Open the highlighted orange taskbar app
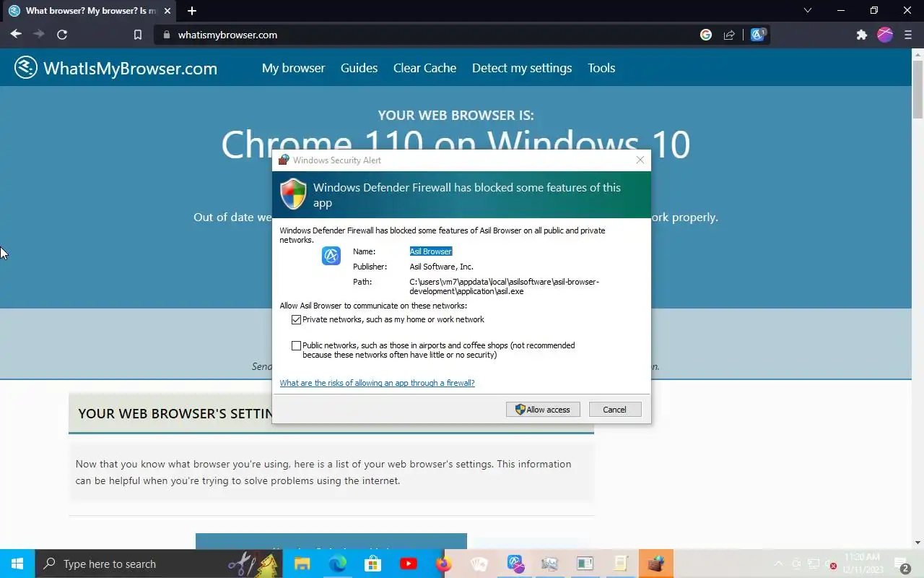 coord(656,564)
